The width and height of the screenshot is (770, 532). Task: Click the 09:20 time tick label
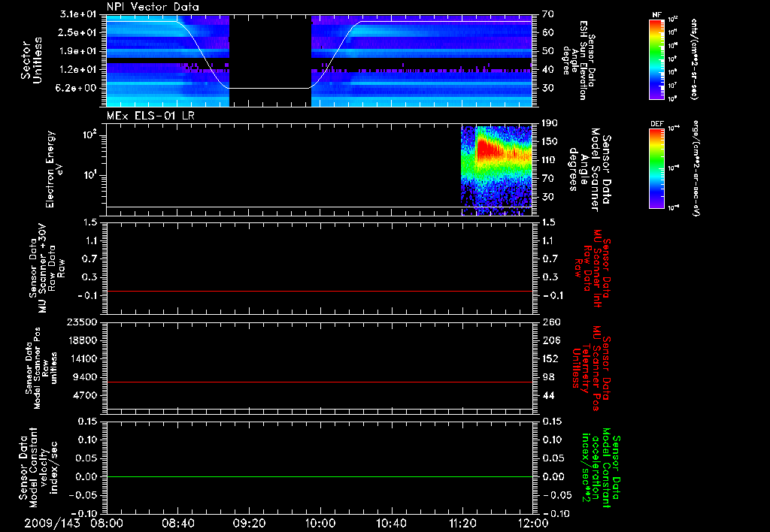(x=249, y=523)
